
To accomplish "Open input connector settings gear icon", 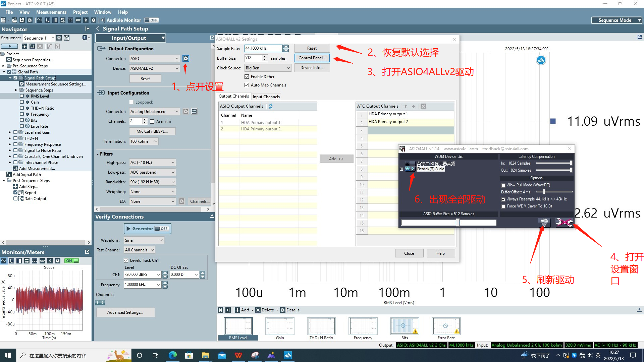I will point(185,111).
